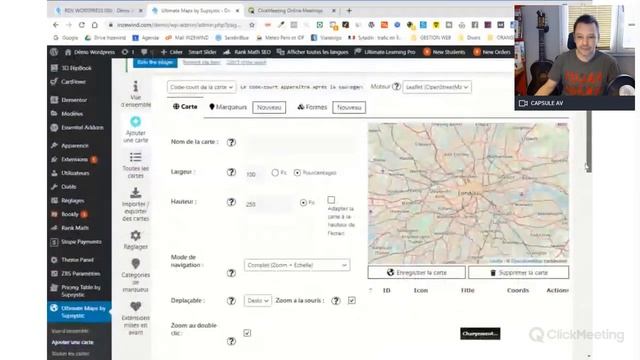Open Rank Math SEO in admin bar
The height and width of the screenshot is (360, 640).
click(x=247, y=52)
